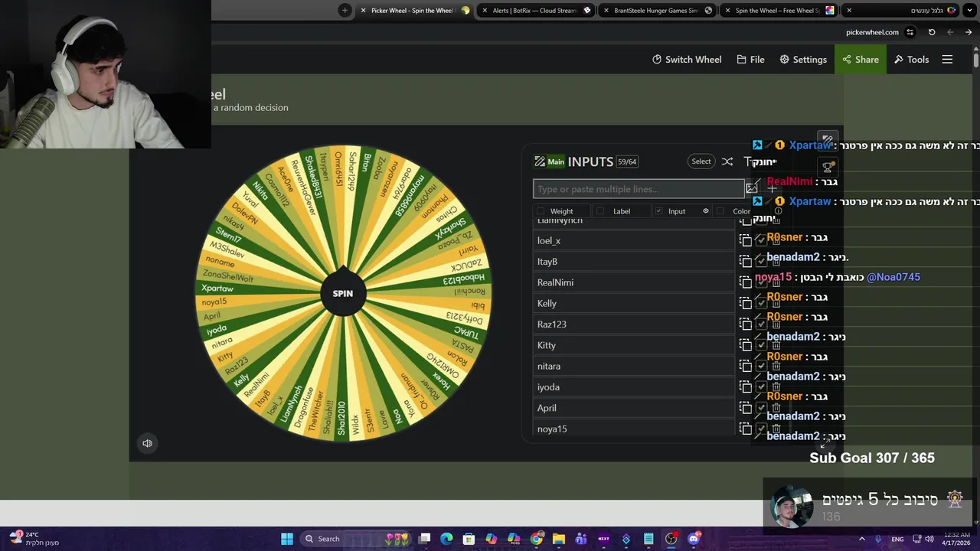Click the pickerwheel.com address bar

point(872,32)
